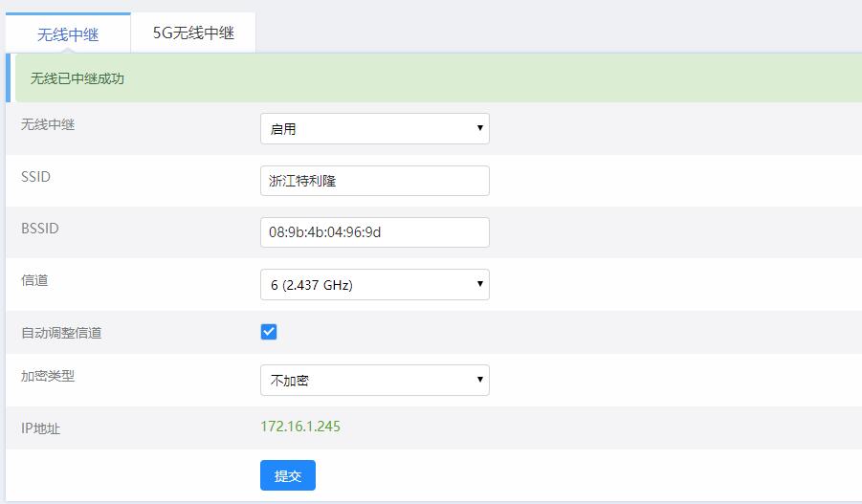Screen dimensions: 862x504
Task: Click the IP地址 label
Action: (x=41, y=428)
